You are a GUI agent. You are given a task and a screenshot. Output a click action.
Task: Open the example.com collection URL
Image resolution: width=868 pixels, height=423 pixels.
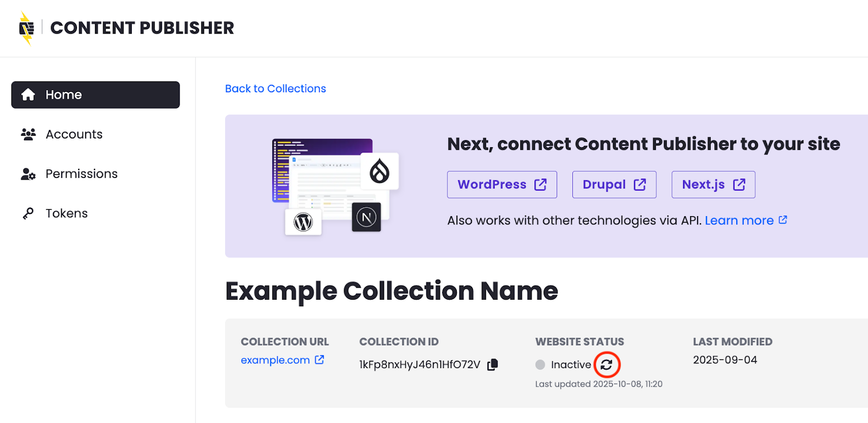(275, 360)
